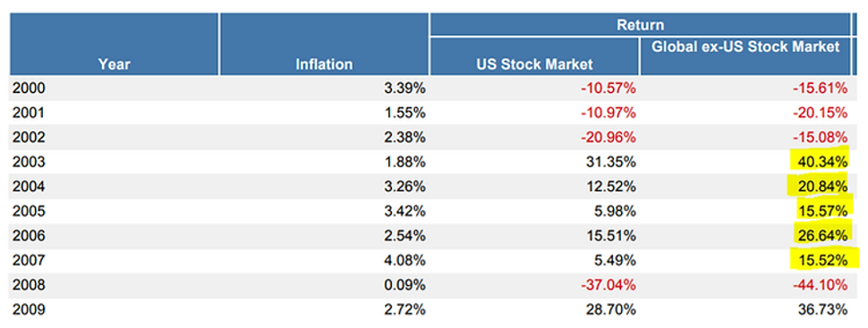Click the 2003 US return 31.35%
Screen dimensions: 868x328
point(611,162)
